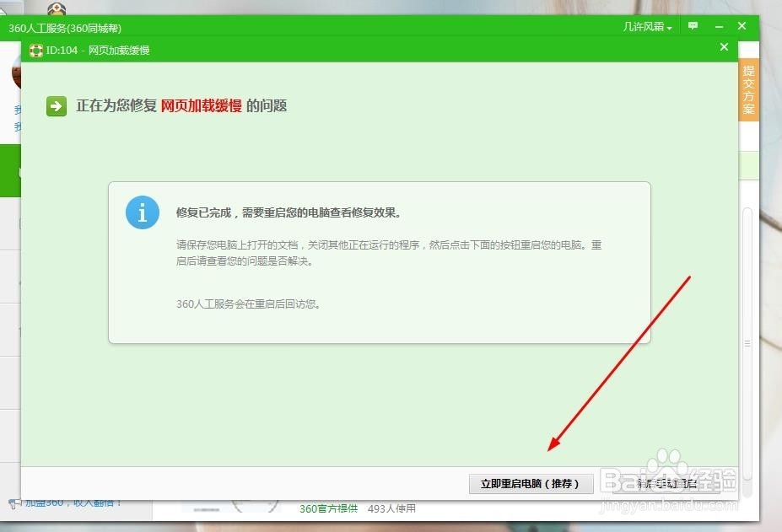Click the 360官方提供 text behind the dialog
The image size is (782, 532).
(328, 508)
